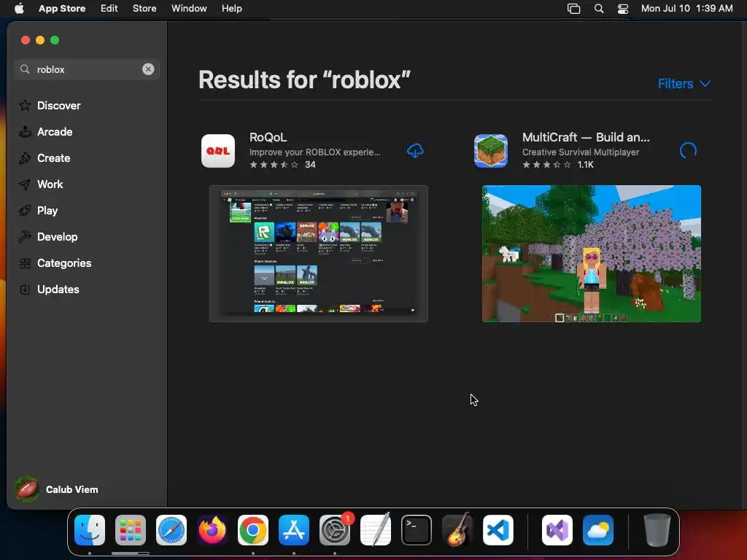Click the MultiCraft download progress spinner
747x560 pixels.
click(688, 151)
